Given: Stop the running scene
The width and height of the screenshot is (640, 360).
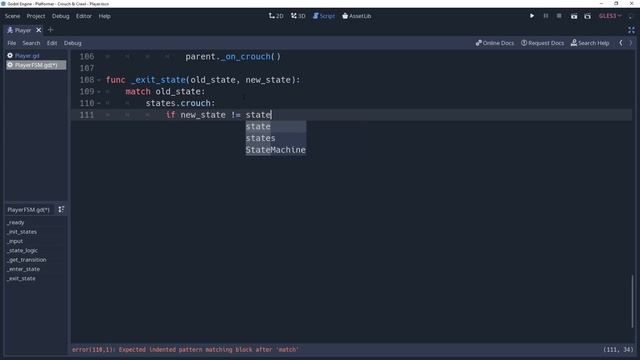Looking at the screenshot, I should coord(559,16).
